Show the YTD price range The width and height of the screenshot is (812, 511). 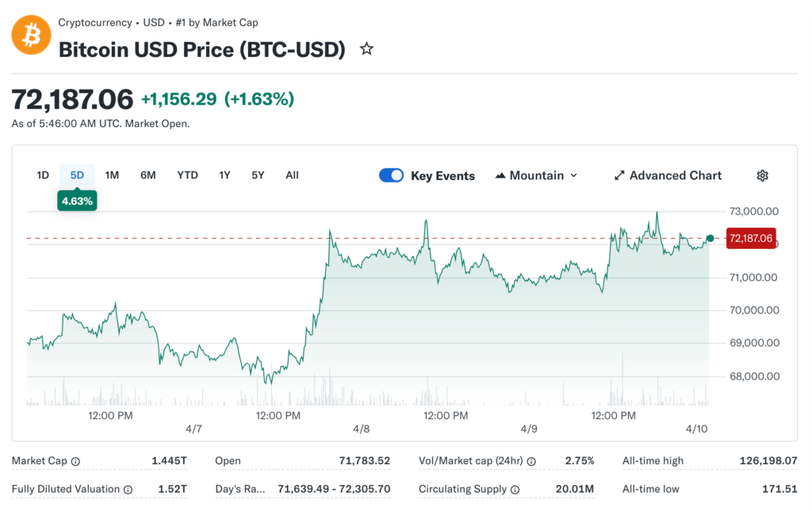point(187,175)
